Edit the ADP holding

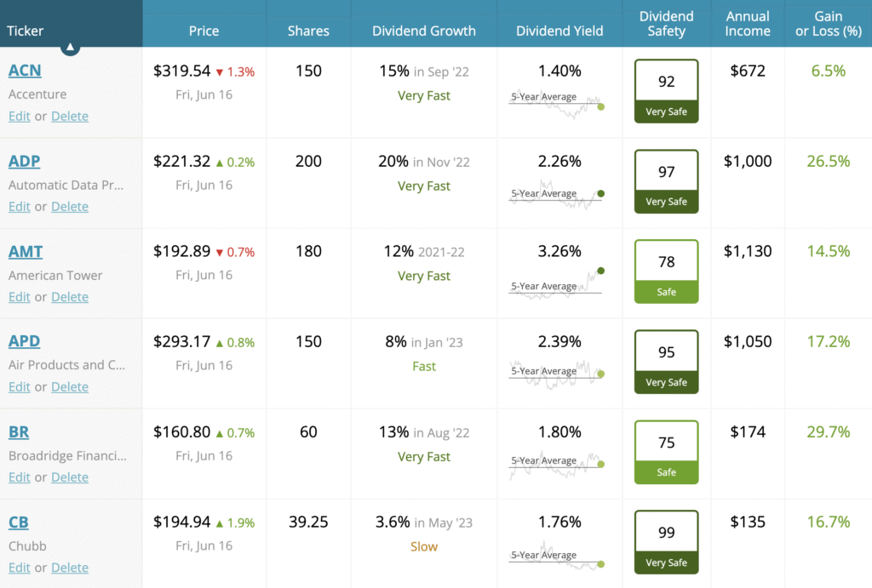pos(19,207)
